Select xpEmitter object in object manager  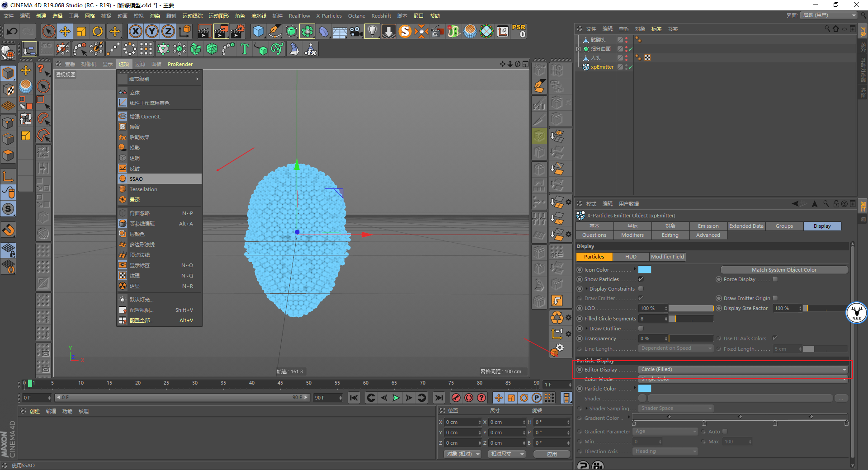tap(602, 67)
